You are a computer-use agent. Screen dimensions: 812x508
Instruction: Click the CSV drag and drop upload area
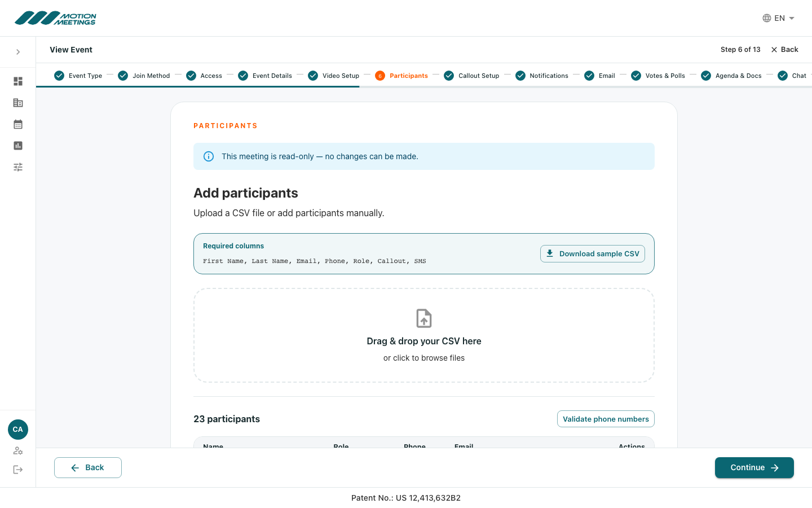point(424,336)
